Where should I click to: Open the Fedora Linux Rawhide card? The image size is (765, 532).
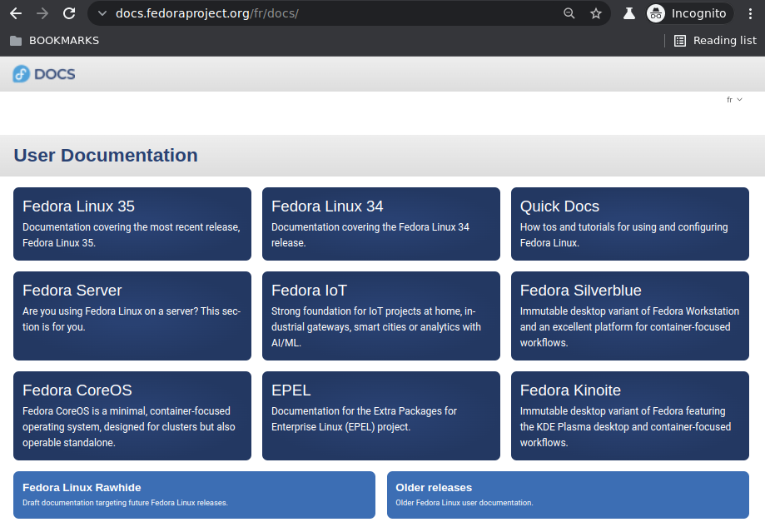(194, 495)
